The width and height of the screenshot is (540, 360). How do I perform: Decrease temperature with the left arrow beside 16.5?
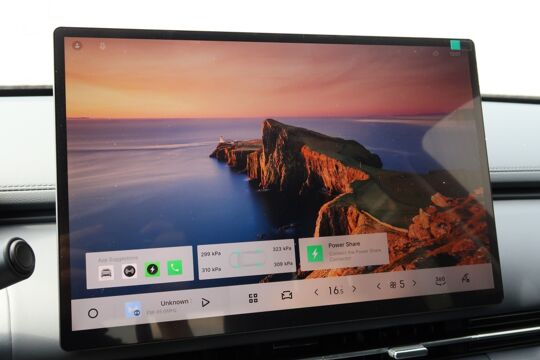[x=316, y=292]
